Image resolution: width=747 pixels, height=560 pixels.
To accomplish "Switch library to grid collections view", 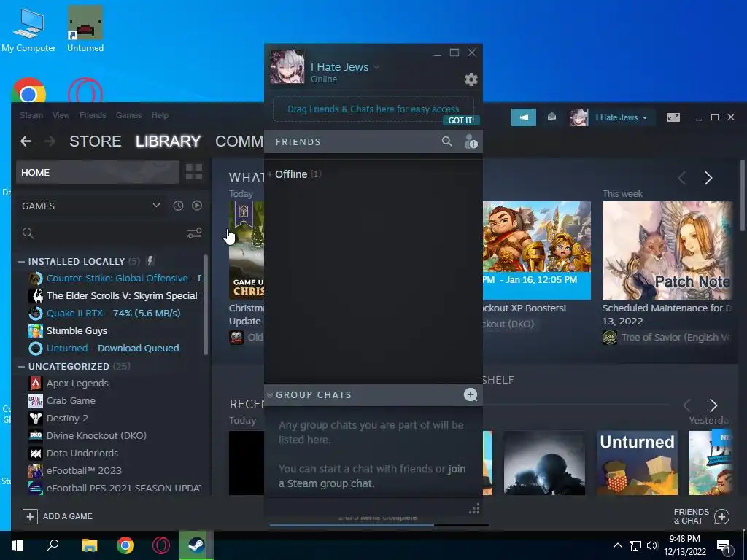I will point(194,172).
